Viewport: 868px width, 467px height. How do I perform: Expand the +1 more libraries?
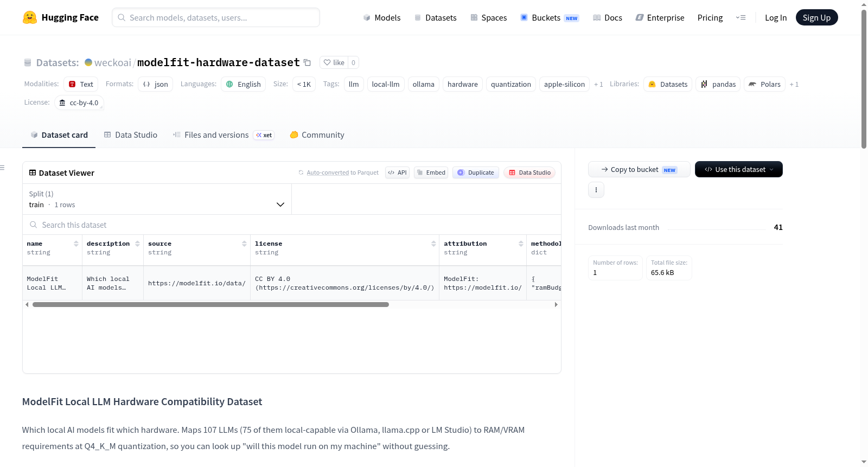click(x=794, y=84)
